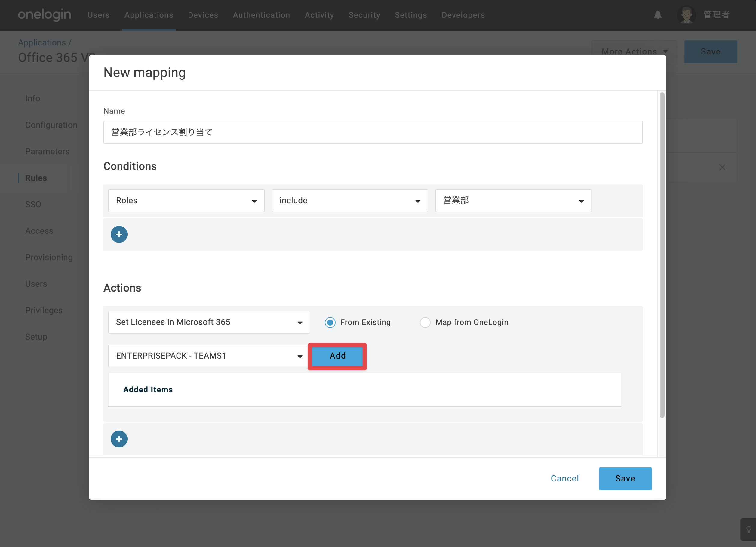Click the X icon behind the dialog
This screenshot has height=547, width=756.
(x=722, y=167)
